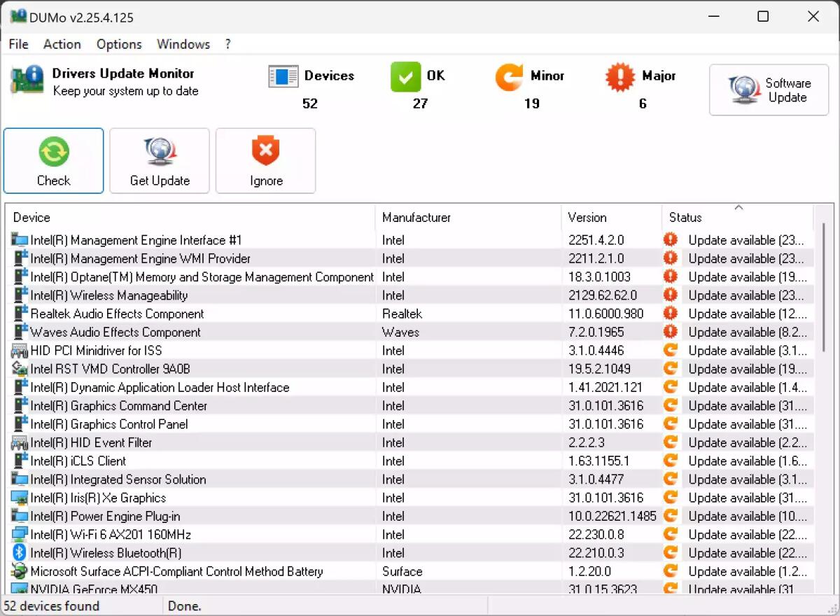Open the Action menu
This screenshot has width=840, height=616.
point(62,44)
